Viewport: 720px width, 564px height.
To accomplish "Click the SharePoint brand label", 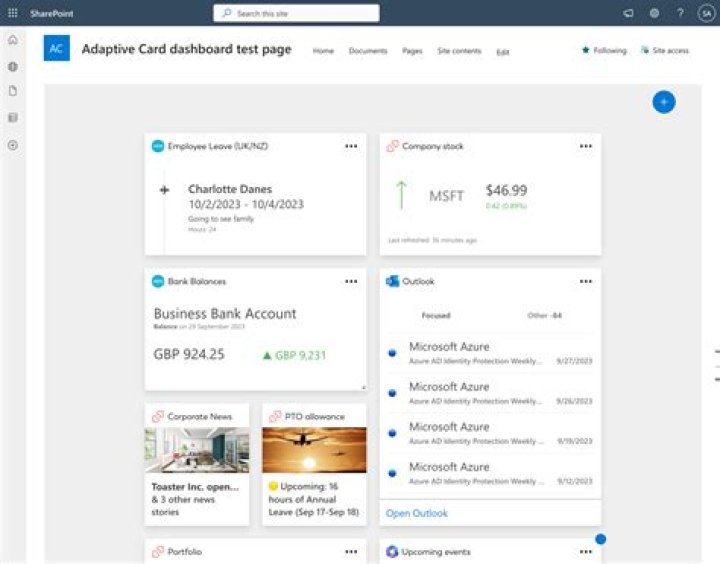I will (51, 13).
